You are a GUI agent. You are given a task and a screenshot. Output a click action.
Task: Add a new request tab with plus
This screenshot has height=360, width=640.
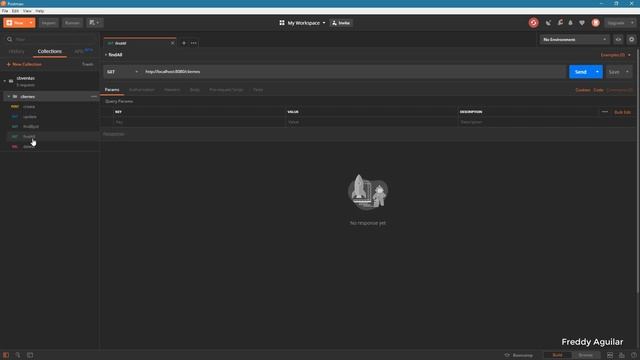click(x=184, y=43)
